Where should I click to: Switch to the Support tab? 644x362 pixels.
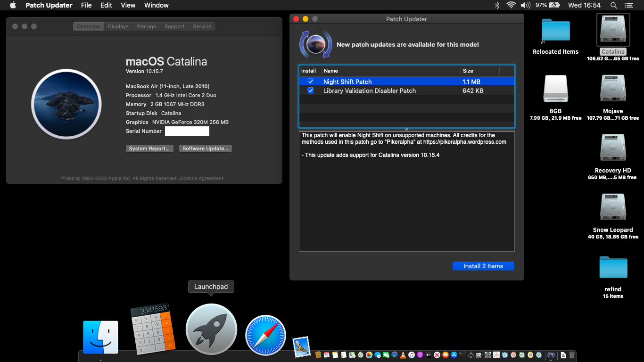(x=174, y=26)
